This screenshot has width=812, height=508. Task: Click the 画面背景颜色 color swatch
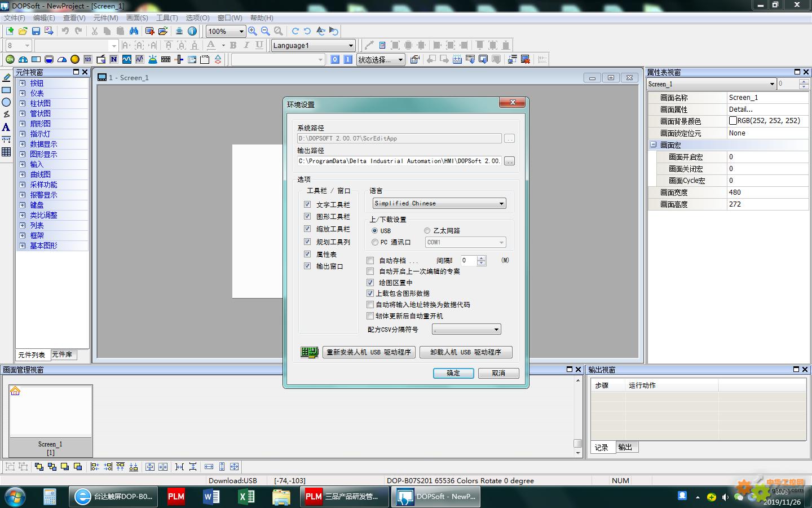(x=733, y=121)
